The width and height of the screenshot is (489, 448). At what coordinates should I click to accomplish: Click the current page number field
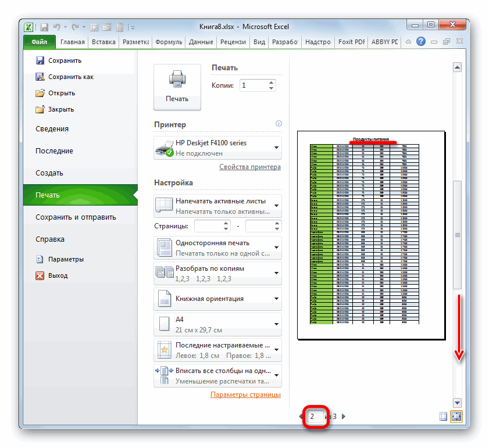coord(315,416)
